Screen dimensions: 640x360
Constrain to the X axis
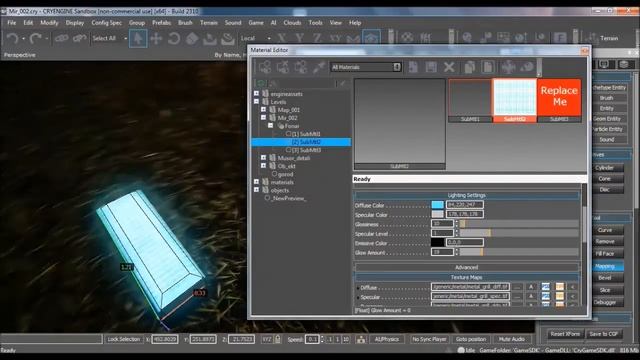pos(282,38)
